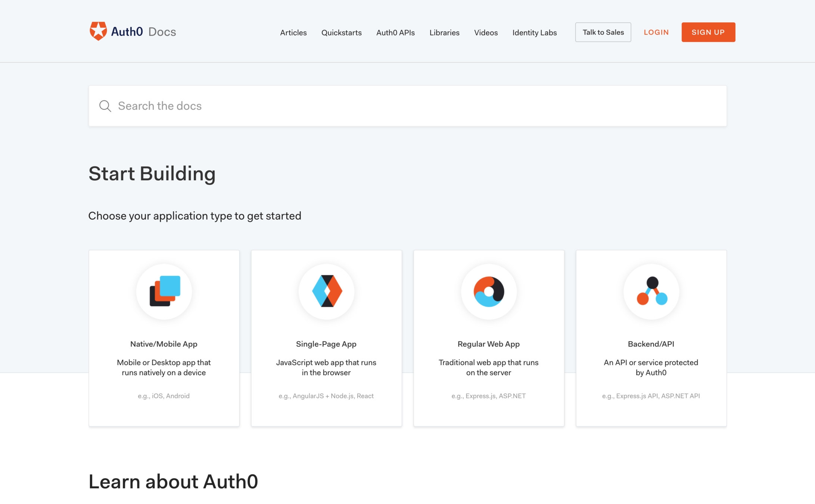Screen dimensions: 815x504
Task: Click the Talk to Sales button
Action: [603, 32]
